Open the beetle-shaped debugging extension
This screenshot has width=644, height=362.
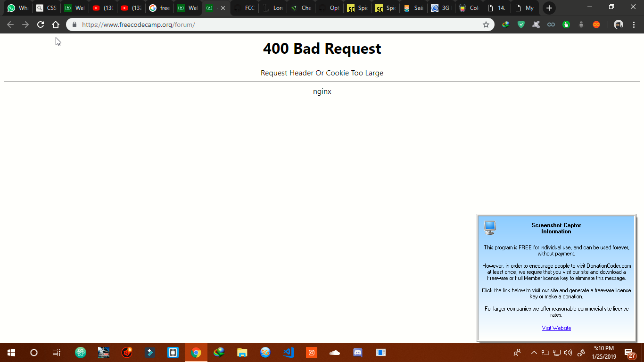pos(581,24)
